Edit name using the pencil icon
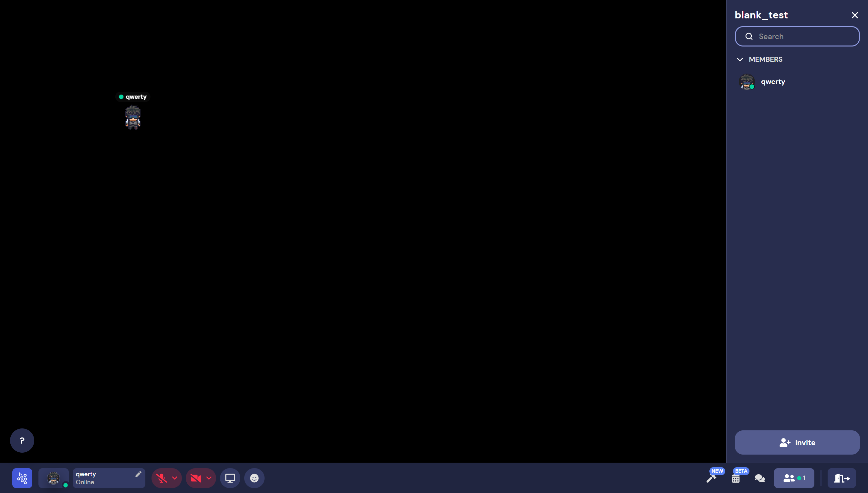Viewport: 868px width, 493px height. (x=138, y=474)
